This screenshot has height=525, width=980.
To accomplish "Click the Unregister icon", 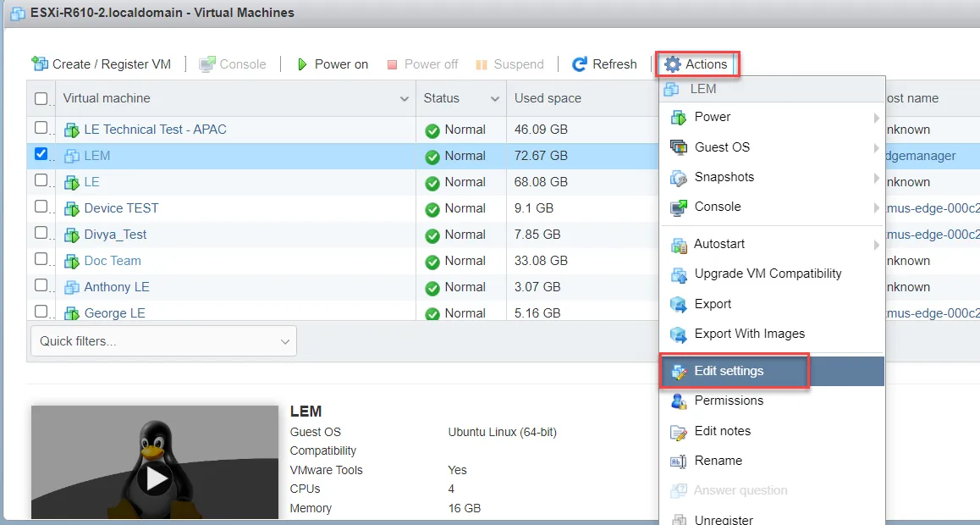I will pyautogui.click(x=678, y=519).
